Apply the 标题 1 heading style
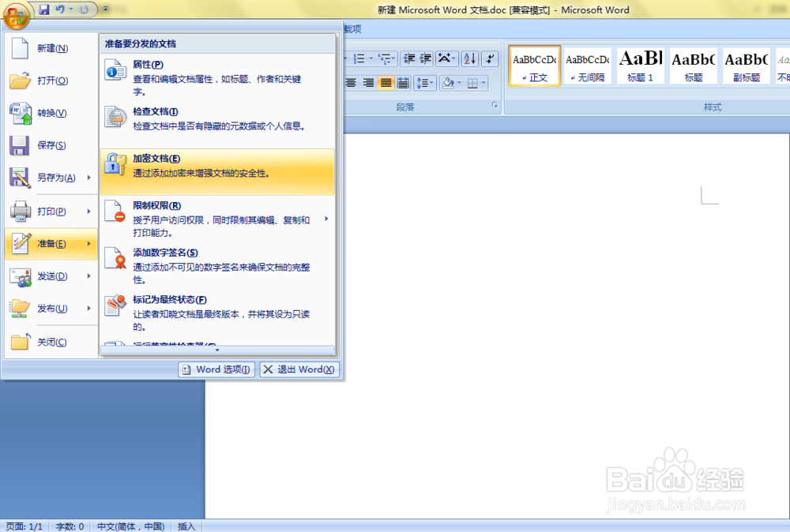790x532 pixels. pyautogui.click(x=641, y=66)
